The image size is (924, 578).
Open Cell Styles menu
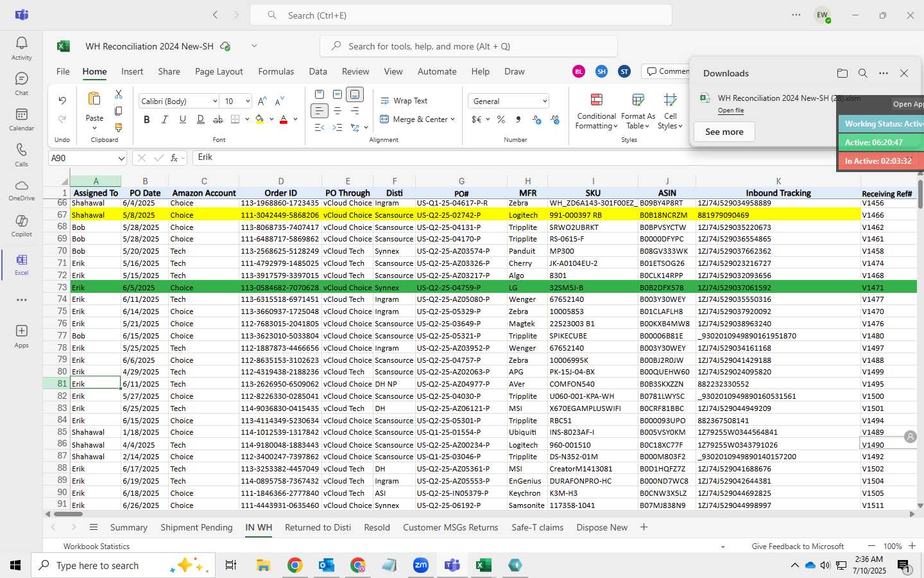click(x=670, y=111)
